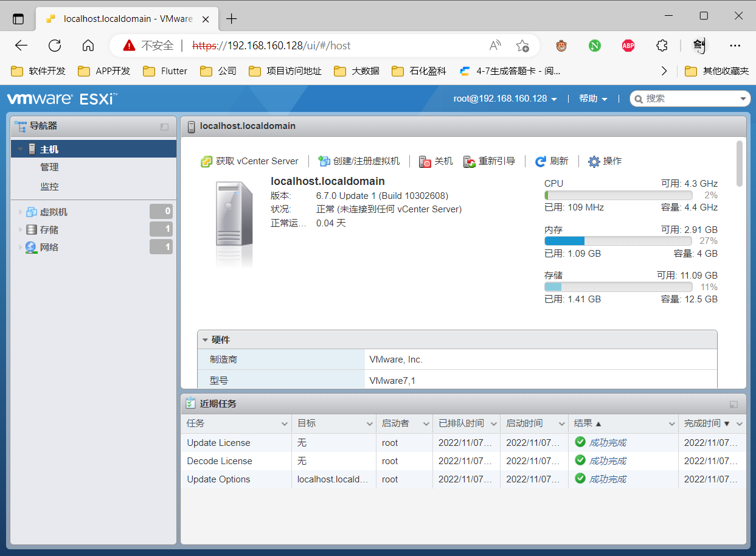The width and height of the screenshot is (756, 556).
Task: Click the Recent Tasks panel minimize icon
Action: tap(733, 404)
